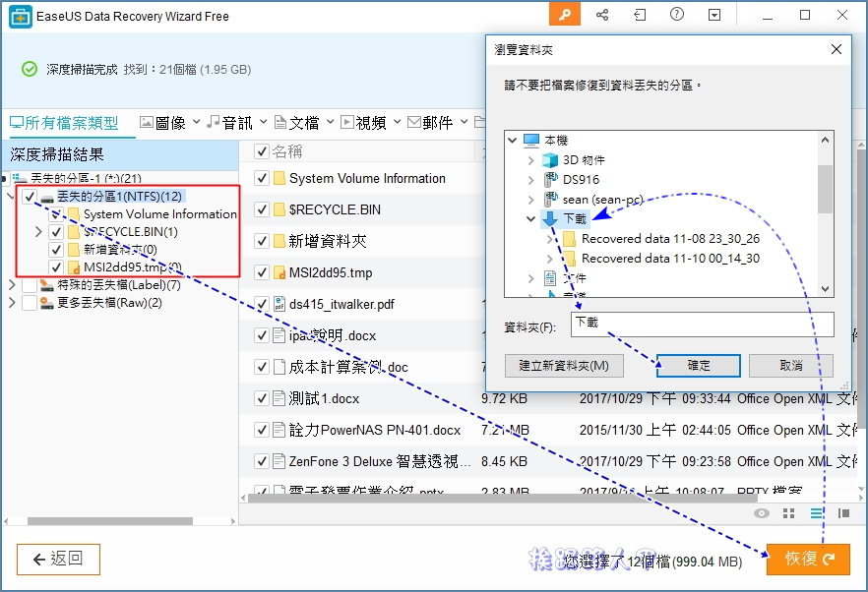Toggle checkbox for 更多丟失檔(Raw)(2)
This screenshot has width=868, height=592.
pos(30,303)
